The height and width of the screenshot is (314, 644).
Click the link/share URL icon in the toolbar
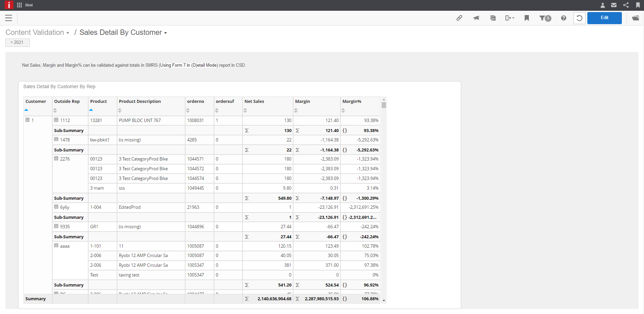click(460, 18)
